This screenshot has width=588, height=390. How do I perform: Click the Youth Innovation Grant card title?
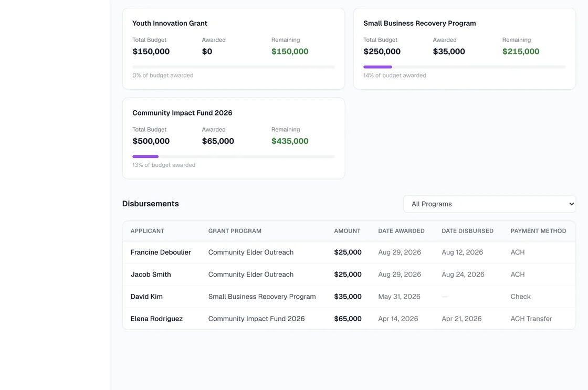coord(170,23)
